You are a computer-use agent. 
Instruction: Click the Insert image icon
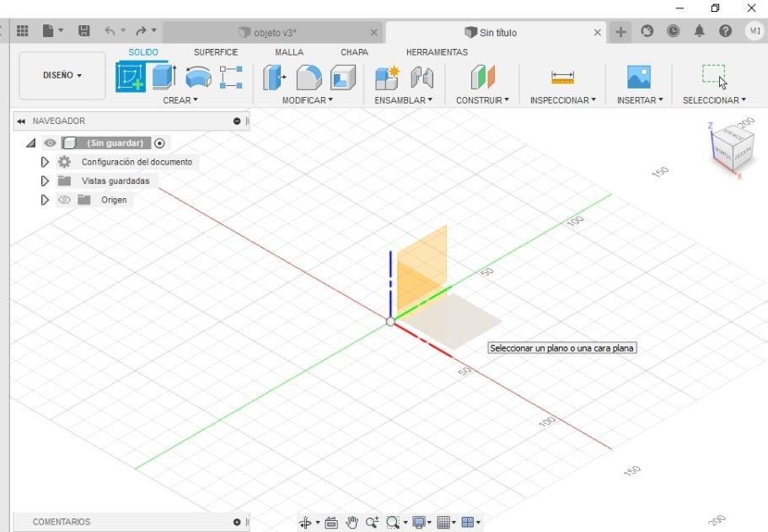click(639, 78)
